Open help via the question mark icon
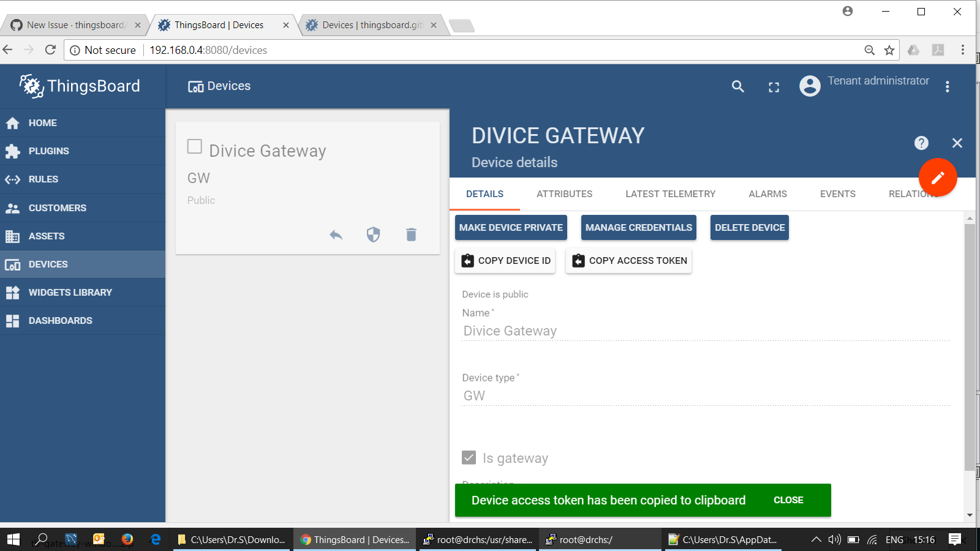 pos(921,143)
